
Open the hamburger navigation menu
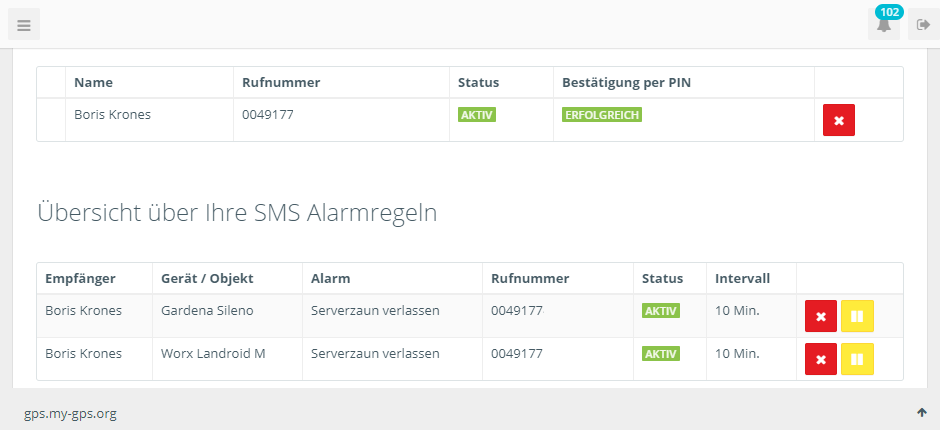(24, 25)
